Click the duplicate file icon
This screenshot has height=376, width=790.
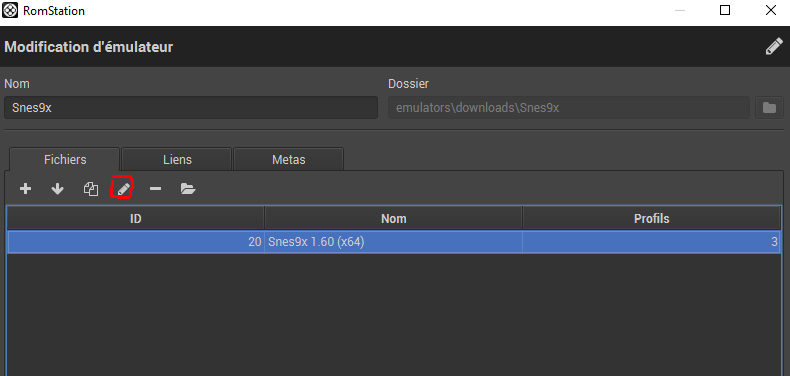click(91, 189)
